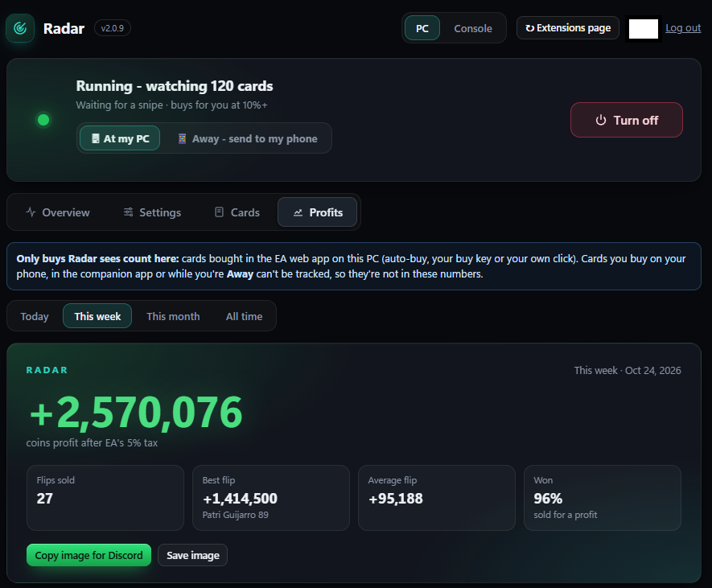The image size is (712, 588).
Task: Click the phone icon beside Away
Action: point(182,138)
